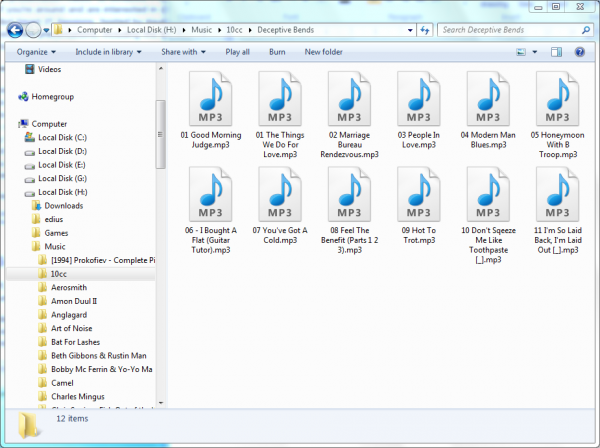Click the Local Disk (C:) drive icon
The height and width of the screenshot is (448, 600).
[29, 137]
